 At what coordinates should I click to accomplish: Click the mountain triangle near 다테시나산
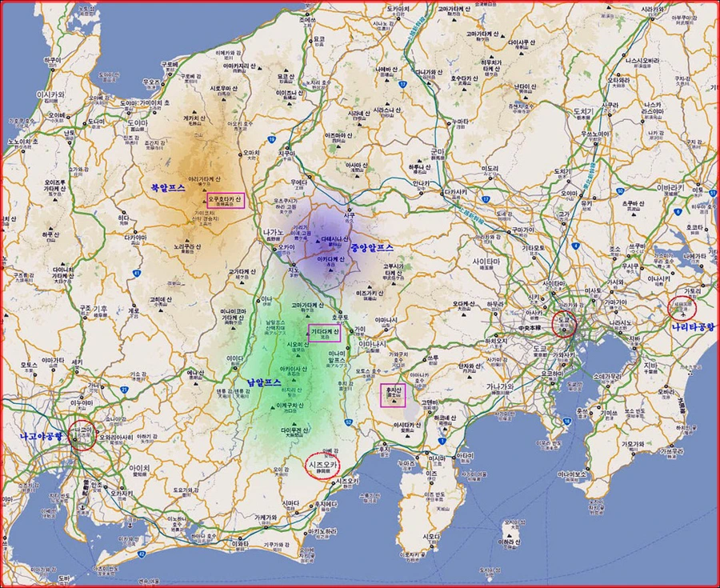pyautogui.click(x=317, y=242)
